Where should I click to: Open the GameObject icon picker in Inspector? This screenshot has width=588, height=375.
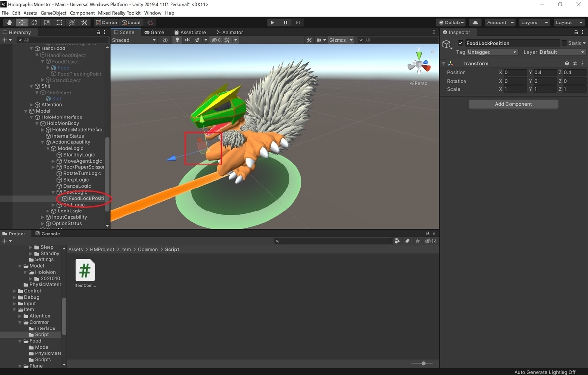click(x=447, y=45)
